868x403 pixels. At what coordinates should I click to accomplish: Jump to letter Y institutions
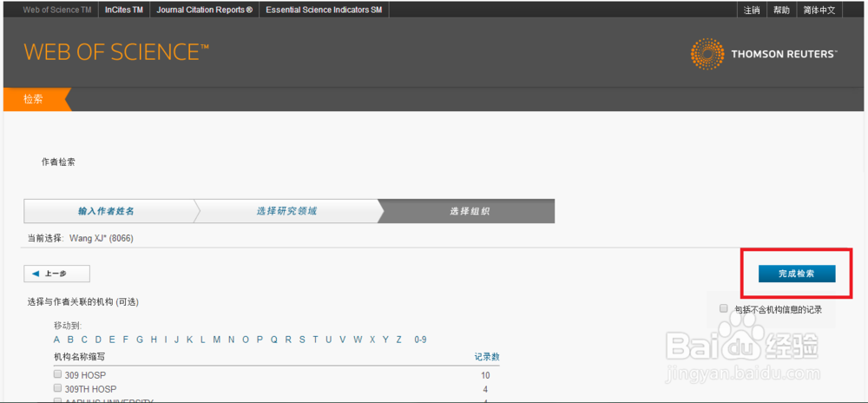click(x=386, y=340)
